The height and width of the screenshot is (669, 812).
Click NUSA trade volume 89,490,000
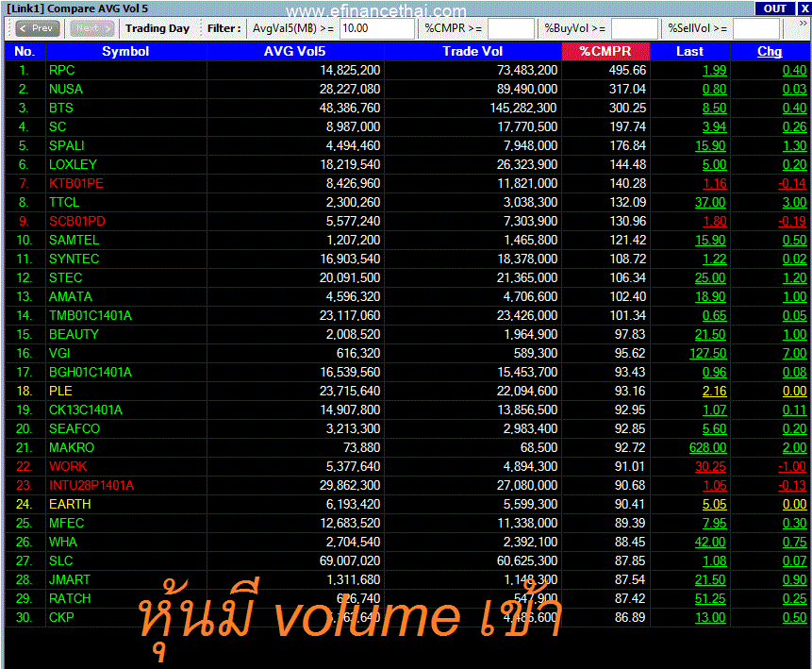[527, 89]
